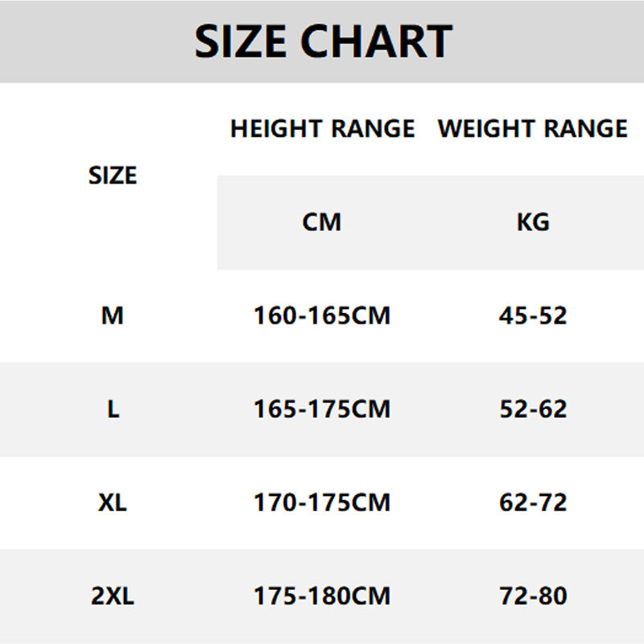
Task: Click the 165-175CM height cell
Action: [x=322, y=409]
